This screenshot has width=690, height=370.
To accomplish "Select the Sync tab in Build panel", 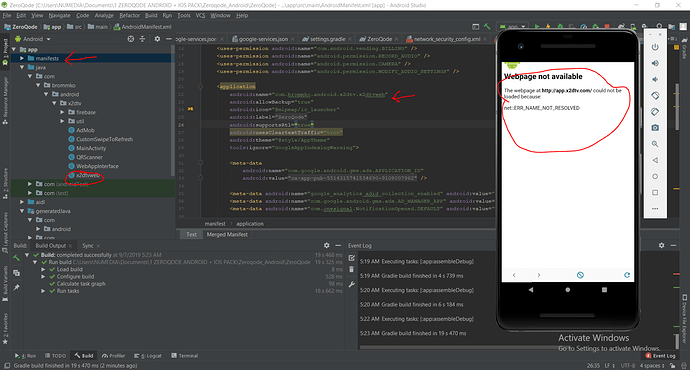I will [x=88, y=245].
